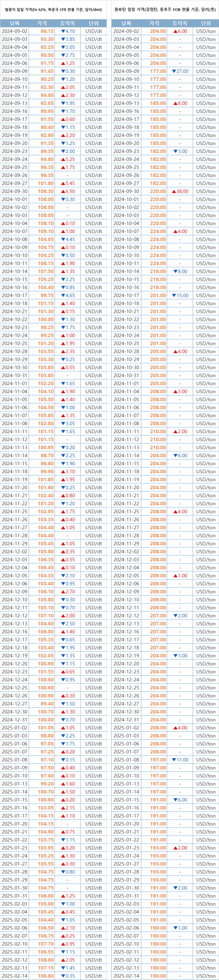
Task: Select the 등락폭 header in coking coal table
Action: tap(180, 23)
